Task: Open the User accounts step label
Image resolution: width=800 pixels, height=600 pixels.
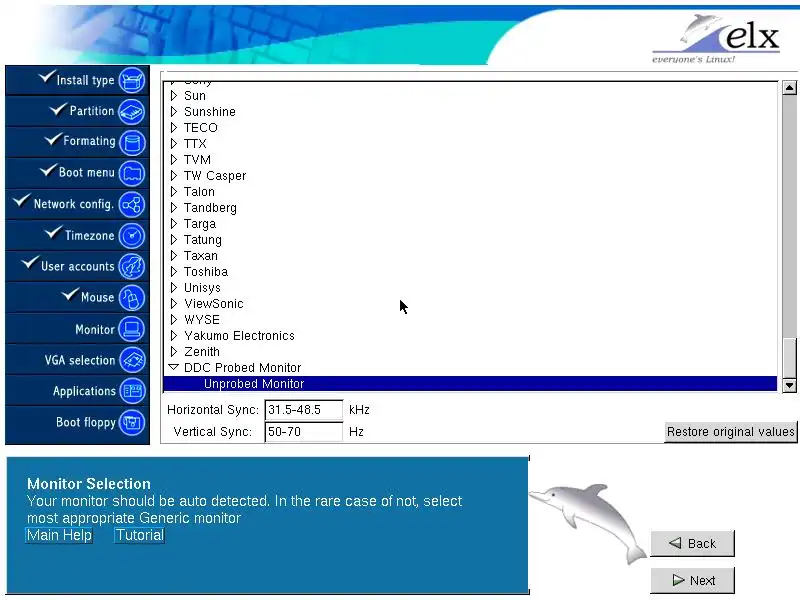Action: click(78, 266)
